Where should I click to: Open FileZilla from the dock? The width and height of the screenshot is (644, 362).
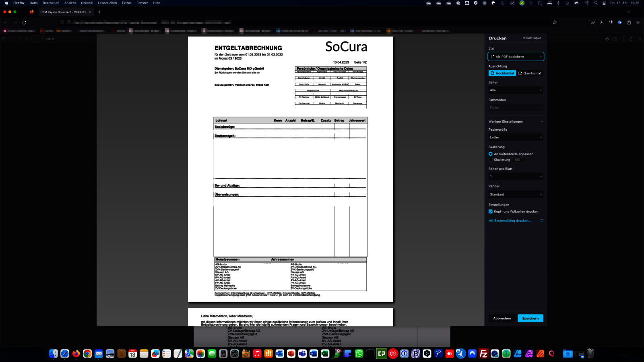click(483, 354)
